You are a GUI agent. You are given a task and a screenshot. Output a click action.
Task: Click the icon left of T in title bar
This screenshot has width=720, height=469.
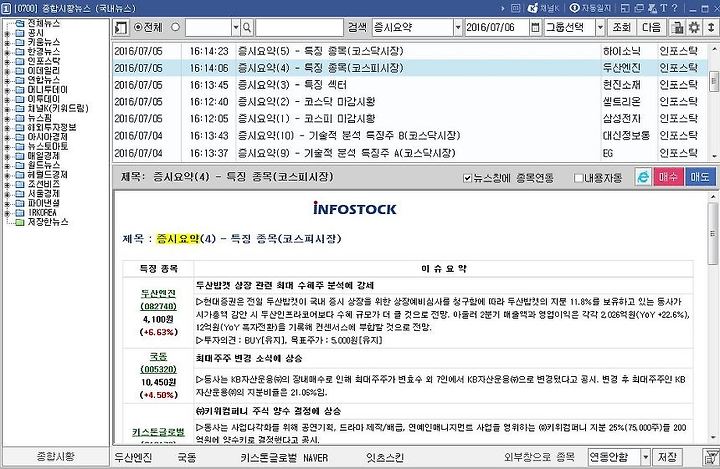(x=652, y=8)
